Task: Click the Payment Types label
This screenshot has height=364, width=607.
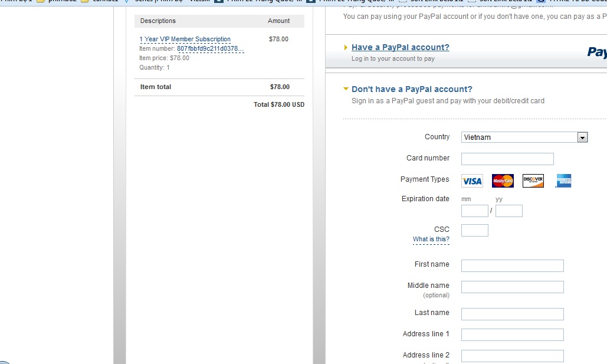Action: coord(425,179)
